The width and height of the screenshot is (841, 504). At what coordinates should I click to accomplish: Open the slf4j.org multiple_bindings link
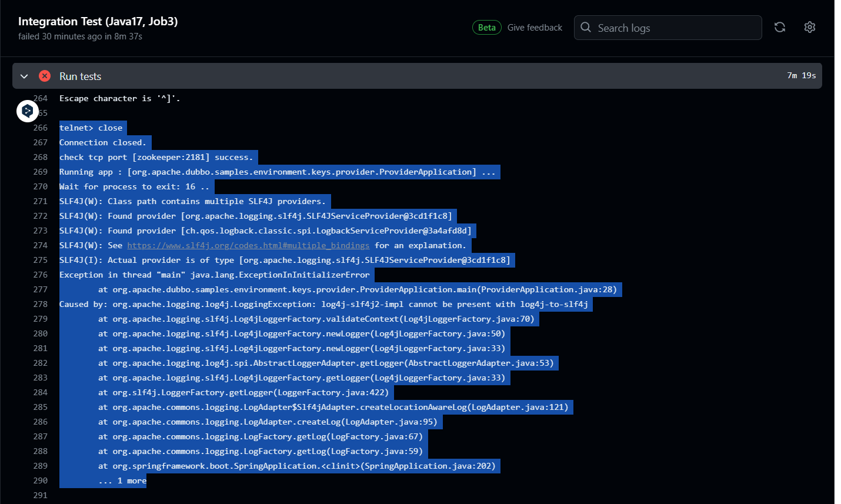[x=248, y=245]
